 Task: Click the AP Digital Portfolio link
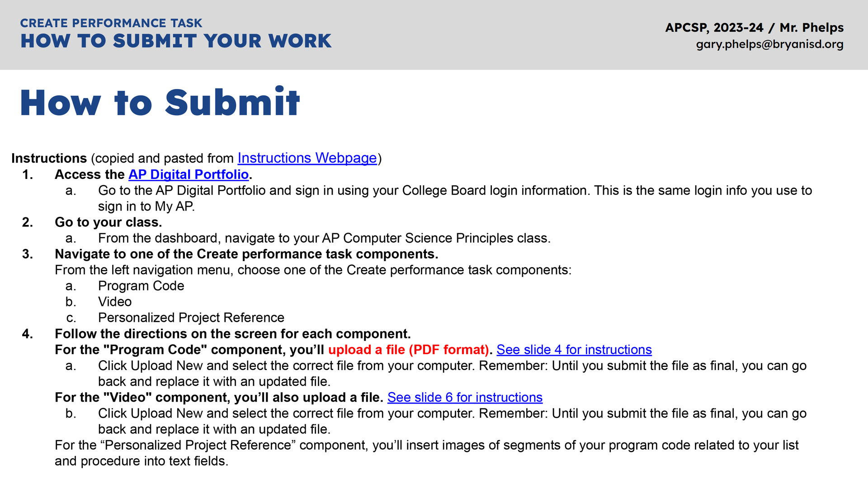coord(189,174)
